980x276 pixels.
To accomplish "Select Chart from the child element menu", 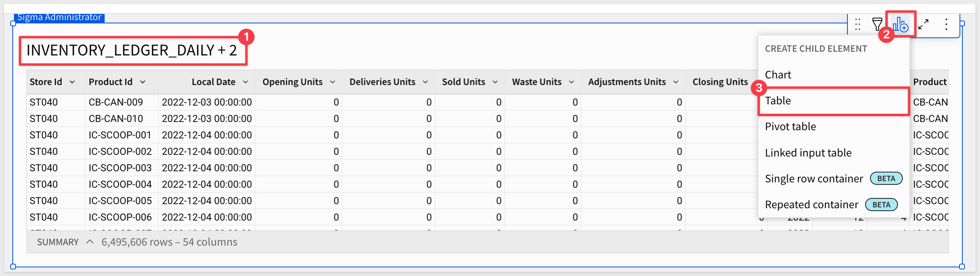I will point(778,75).
